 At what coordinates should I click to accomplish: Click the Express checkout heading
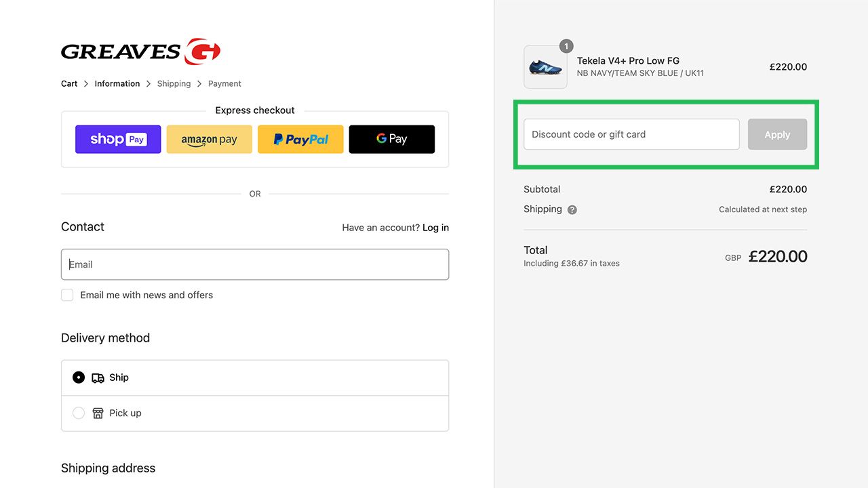255,110
